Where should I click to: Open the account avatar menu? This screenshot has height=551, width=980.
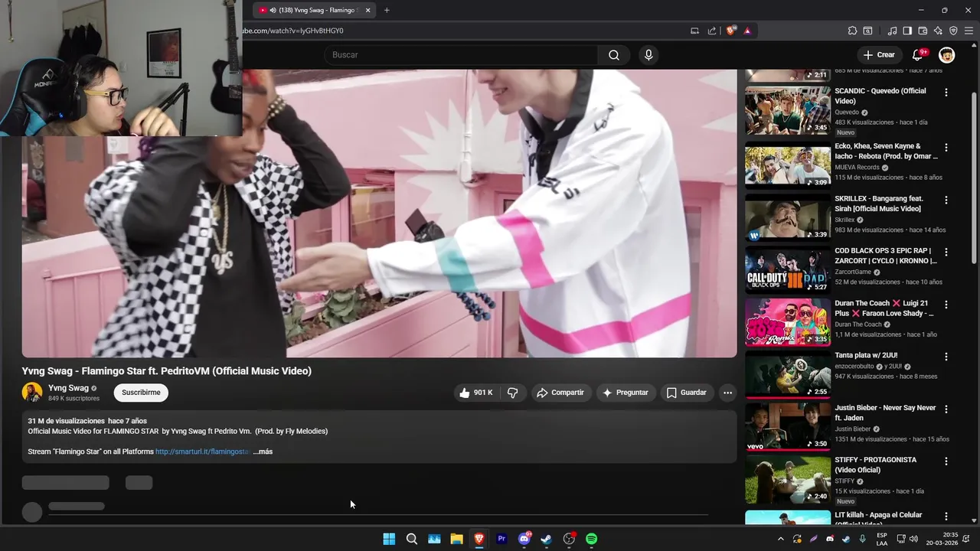click(x=947, y=55)
